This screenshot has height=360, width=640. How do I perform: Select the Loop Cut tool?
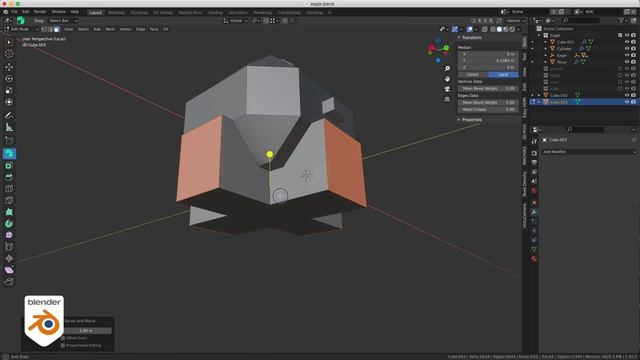pyautogui.click(x=9, y=189)
